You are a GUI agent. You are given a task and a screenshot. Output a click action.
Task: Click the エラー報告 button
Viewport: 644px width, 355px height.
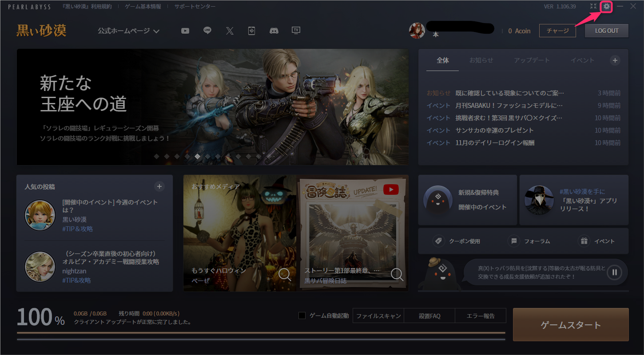tap(481, 316)
